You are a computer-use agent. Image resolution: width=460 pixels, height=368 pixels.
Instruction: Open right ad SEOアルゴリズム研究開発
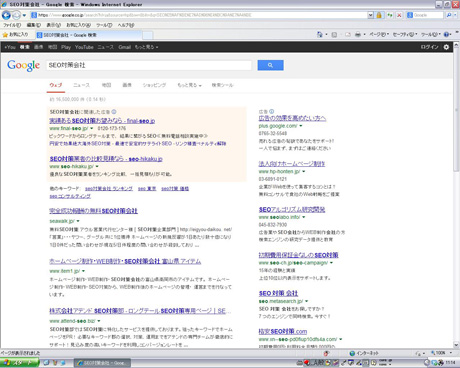click(292, 210)
